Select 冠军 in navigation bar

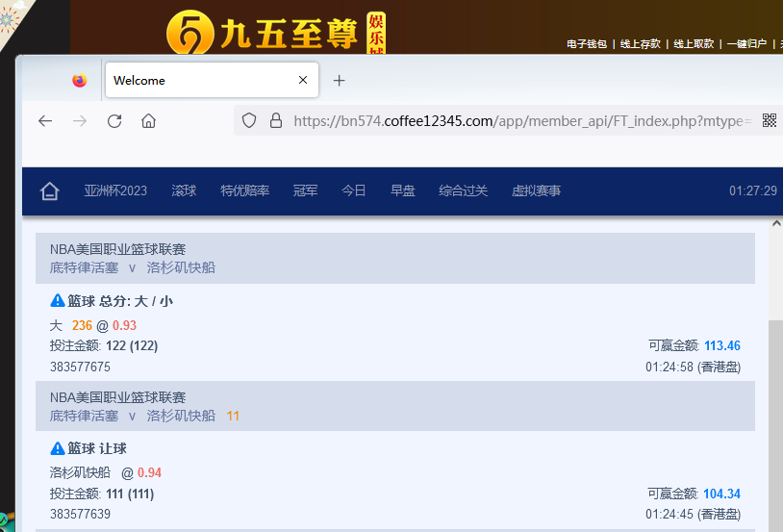point(305,191)
